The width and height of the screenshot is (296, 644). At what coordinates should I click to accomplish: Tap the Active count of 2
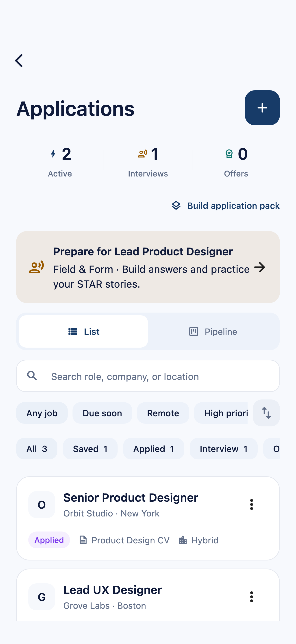(67, 154)
